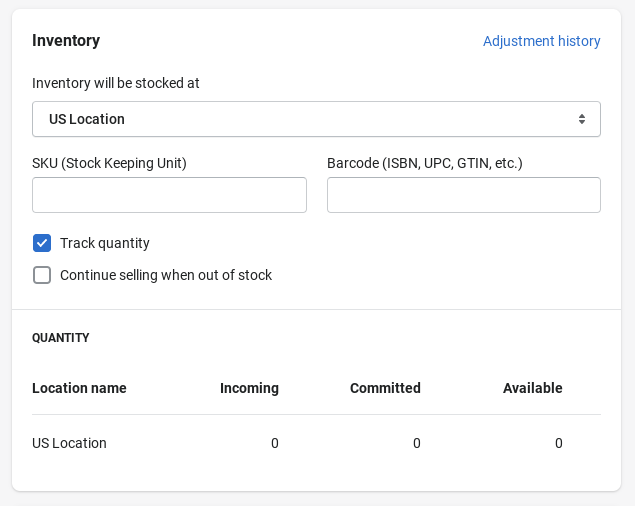Click the Inventory section heading
635x506 pixels.
click(66, 41)
